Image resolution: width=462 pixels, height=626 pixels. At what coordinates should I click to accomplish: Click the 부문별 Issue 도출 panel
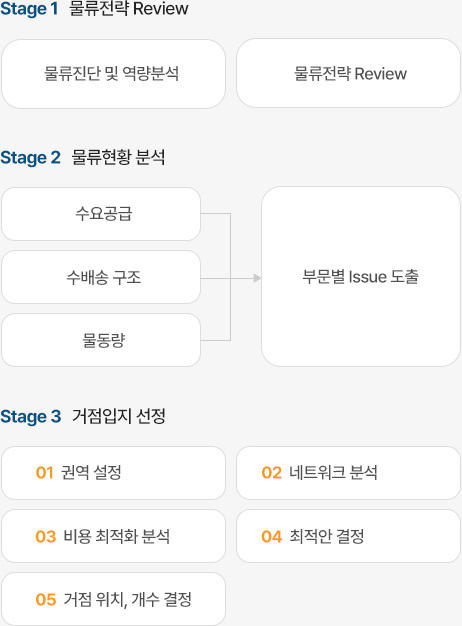(361, 276)
